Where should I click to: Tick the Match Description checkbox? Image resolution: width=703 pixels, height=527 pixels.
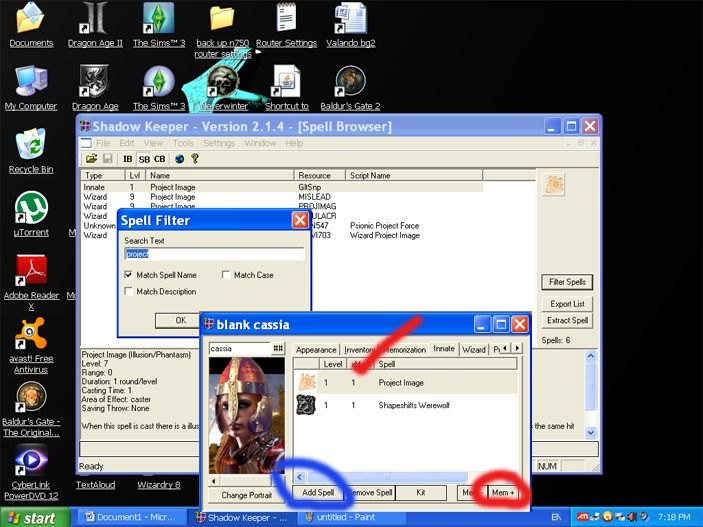[x=129, y=292]
